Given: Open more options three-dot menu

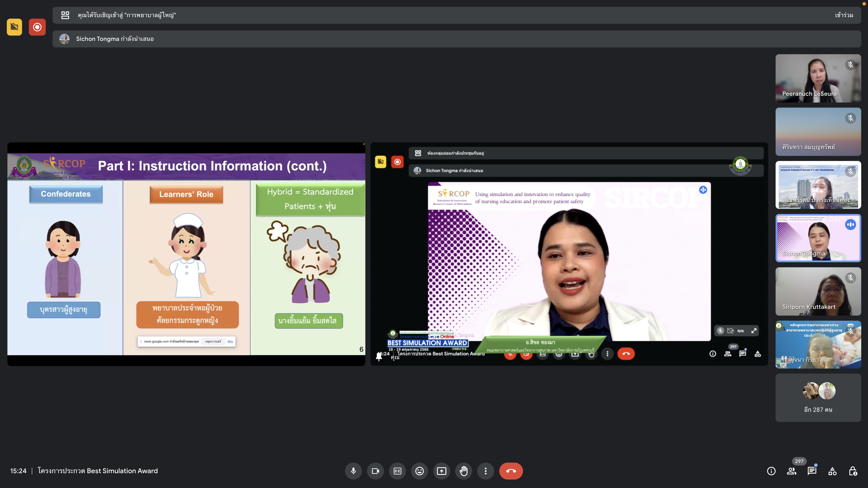Looking at the screenshot, I should [485, 471].
